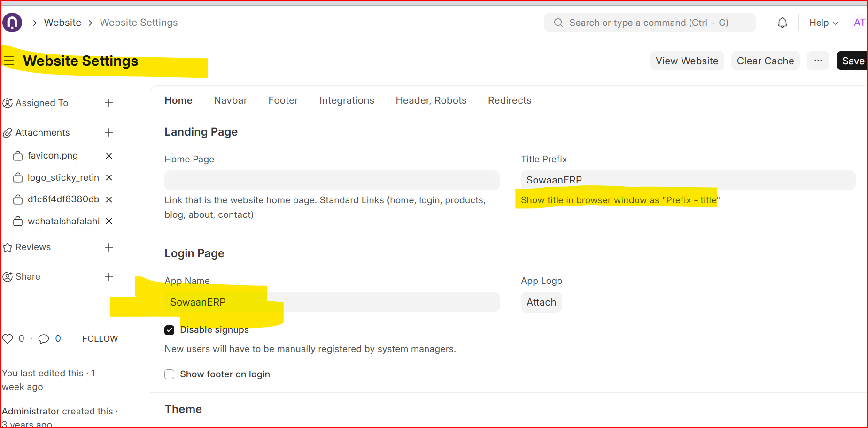Remove favicon.png attachment
The height and width of the screenshot is (428, 868).
109,156
